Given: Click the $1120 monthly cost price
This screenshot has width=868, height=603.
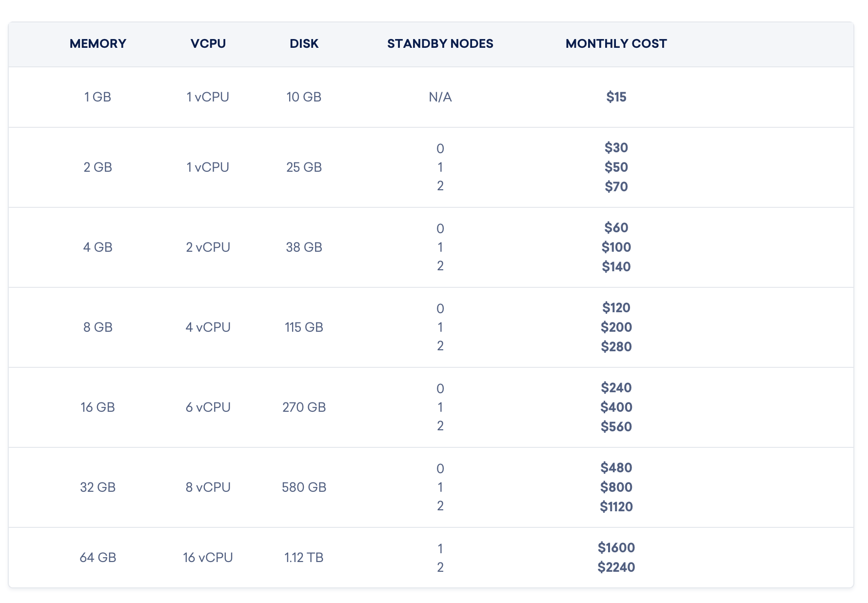Looking at the screenshot, I should 616,506.
